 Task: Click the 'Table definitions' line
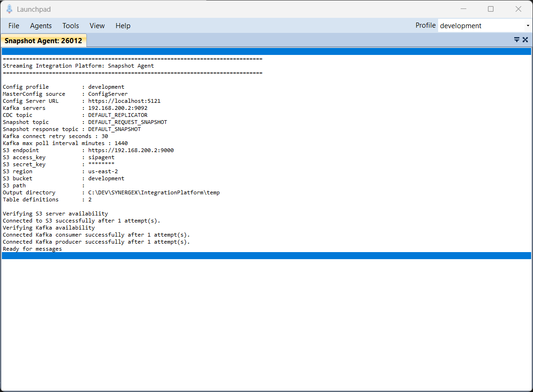coord(47,200)
